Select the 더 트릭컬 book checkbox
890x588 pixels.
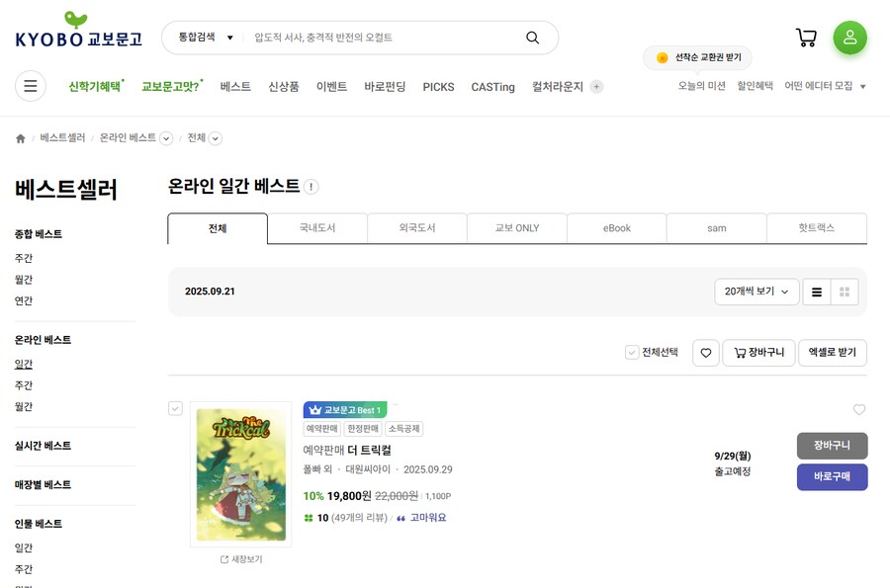coord(175,408)
